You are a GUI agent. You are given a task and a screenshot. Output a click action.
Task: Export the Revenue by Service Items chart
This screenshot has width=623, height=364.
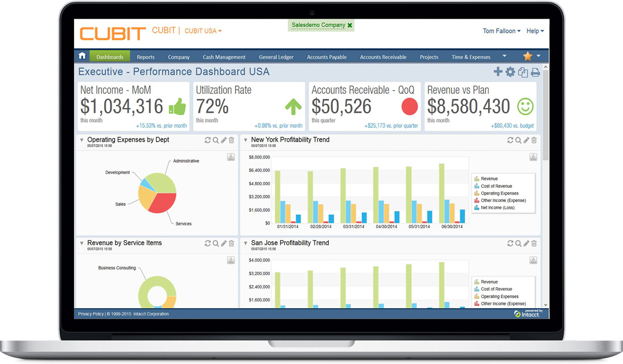(231, 260)
